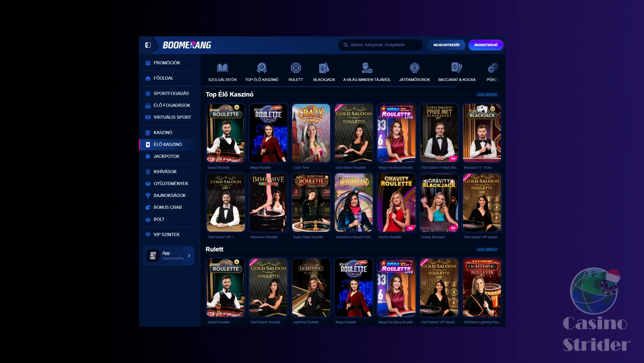The height and width of the screenshot is (363, 644).
Task: Open Super Stake Roulette thumbnail
Action: click(x=311, y=203)
